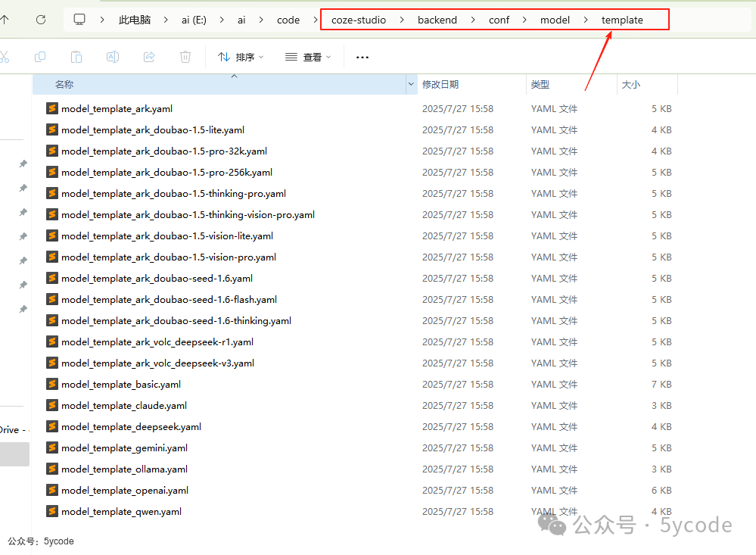Select file name model_template_claude.yaml
The height and width of the screenshot is (555, 756).
tap(124, 406)
